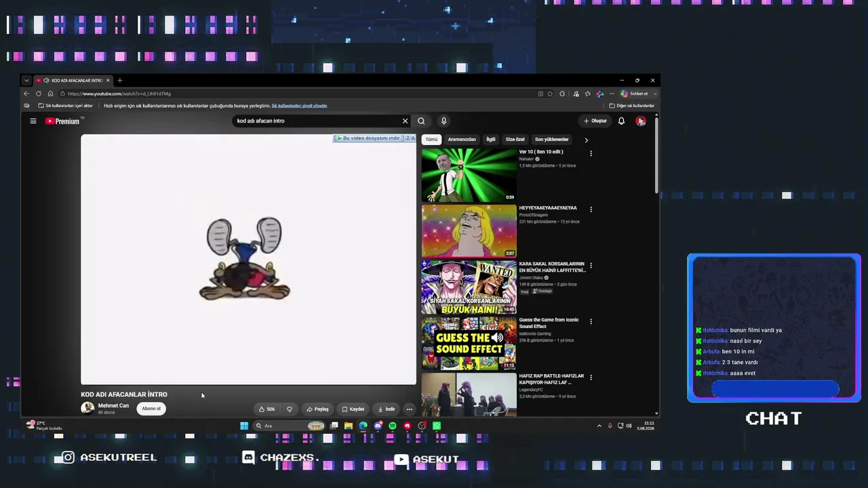868x488 pixels.
Task: Reload the YouTube page
Action: click(x=39, y=94)
